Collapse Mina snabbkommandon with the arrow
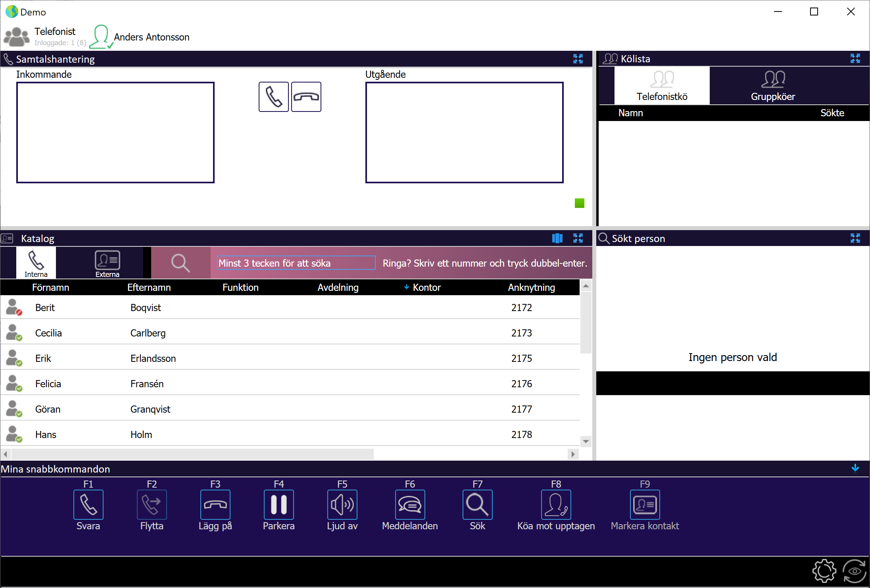 855,468
